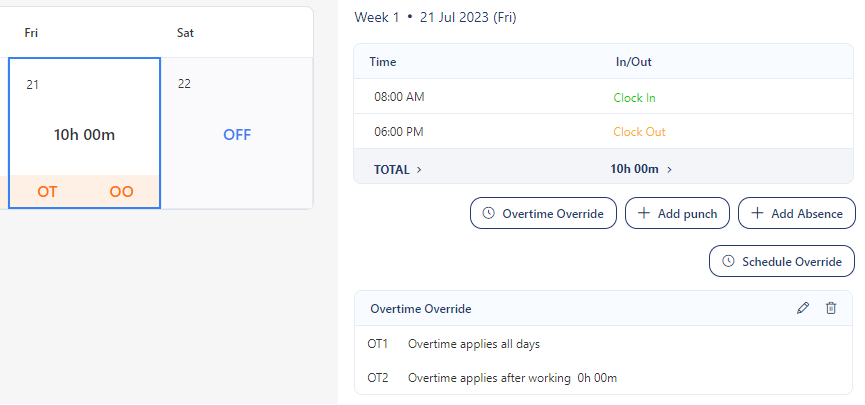The width and height of the screenshot is (865, 405).
Task: Click the orange OO indicator on Friday
Action: click(x=122, y=192)
